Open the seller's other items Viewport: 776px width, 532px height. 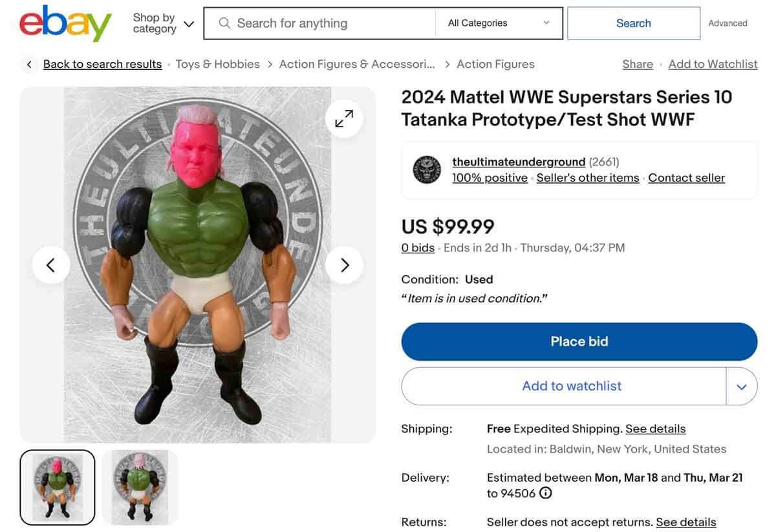click(587, 177)
